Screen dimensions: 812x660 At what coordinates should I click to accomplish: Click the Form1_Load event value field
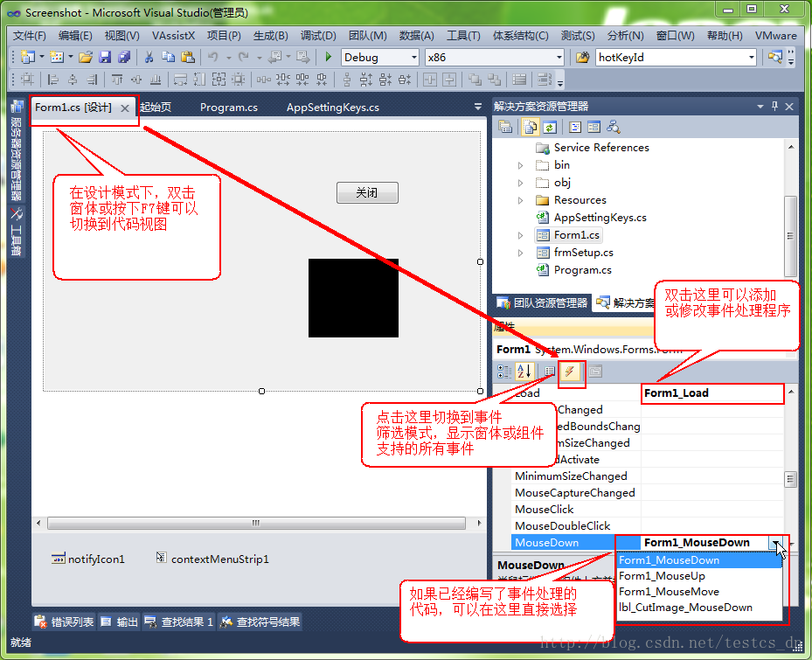[x=712, y=393]
